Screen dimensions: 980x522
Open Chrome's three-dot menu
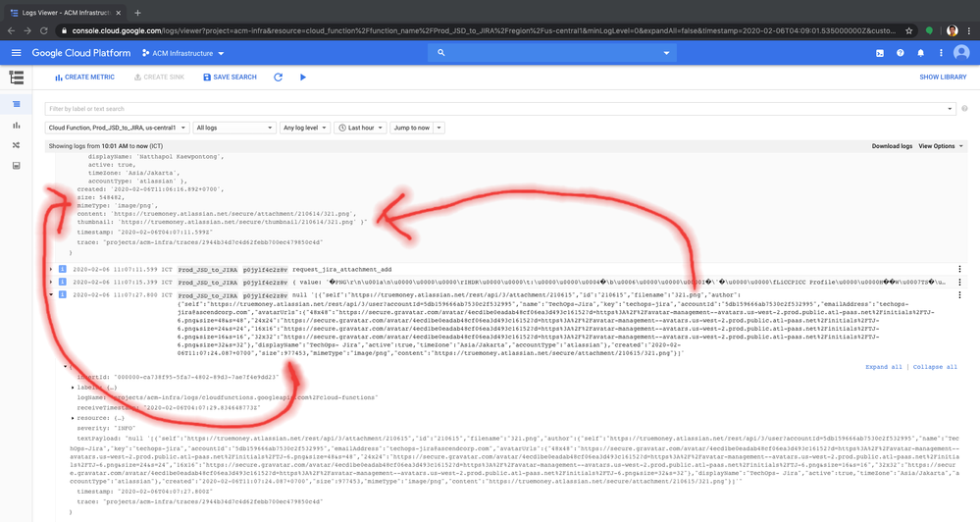pos(969,30)
